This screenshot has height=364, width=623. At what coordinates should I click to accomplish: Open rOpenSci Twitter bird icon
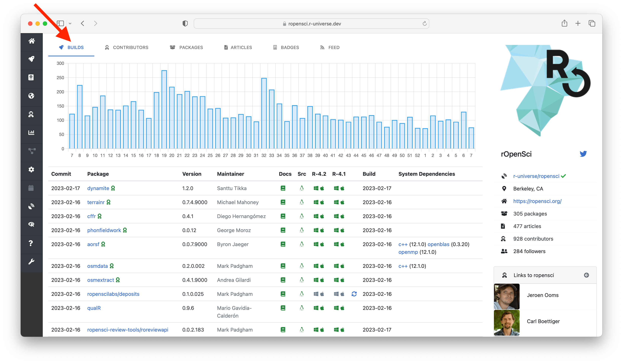(583, 154)
